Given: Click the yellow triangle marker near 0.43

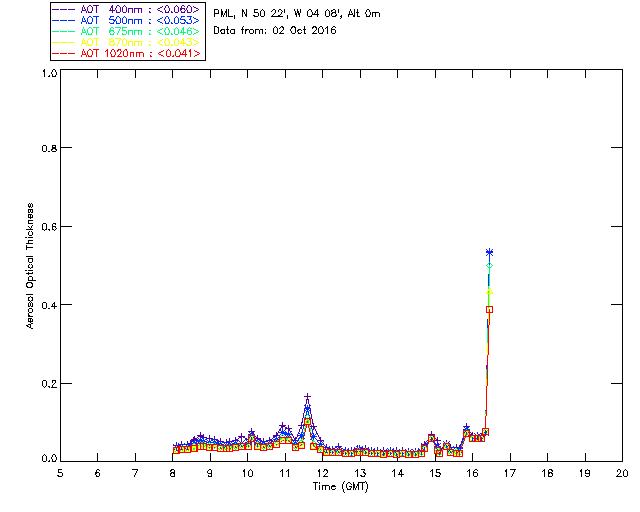Looking at the screenshot, I should pyautogui.click(x=489, y=291).
